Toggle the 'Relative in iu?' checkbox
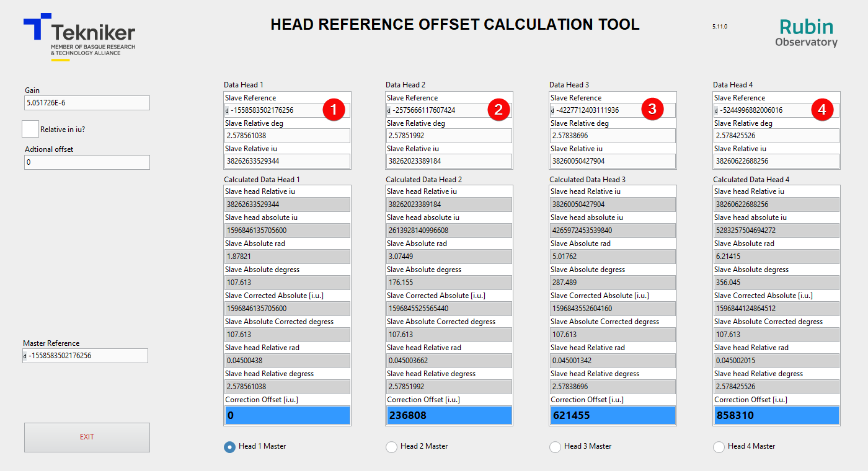Viewport: 868px width, 471px height. pyautogui.click(x=30, y=129)
